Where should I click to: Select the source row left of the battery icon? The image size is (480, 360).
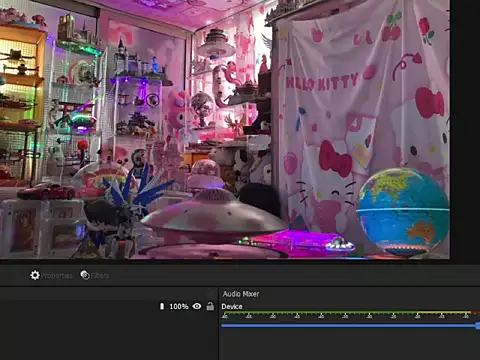(x=79, y=306)
